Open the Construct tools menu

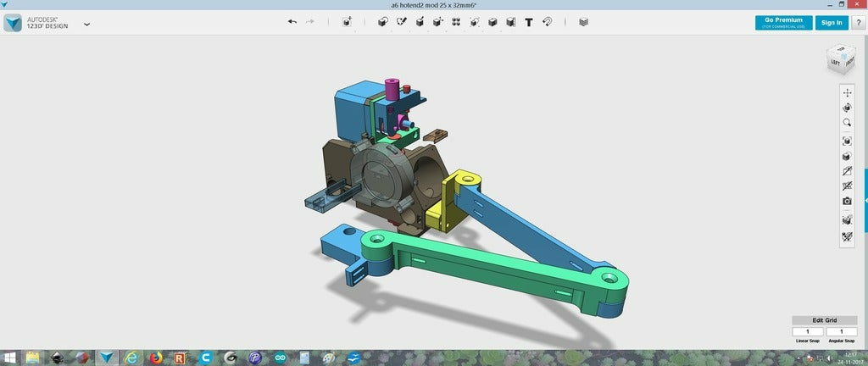(420, 22)
